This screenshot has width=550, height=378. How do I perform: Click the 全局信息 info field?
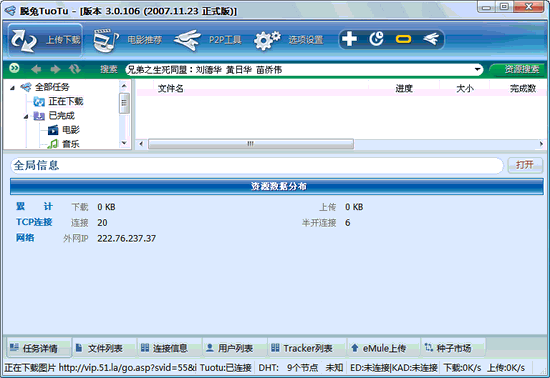point(257,165)
